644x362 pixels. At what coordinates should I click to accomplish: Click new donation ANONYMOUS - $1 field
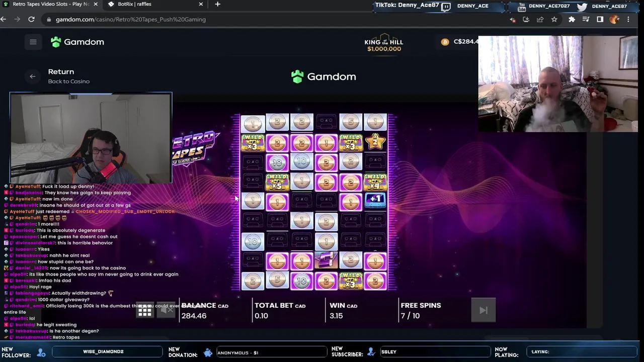click(x=271, y=352)
